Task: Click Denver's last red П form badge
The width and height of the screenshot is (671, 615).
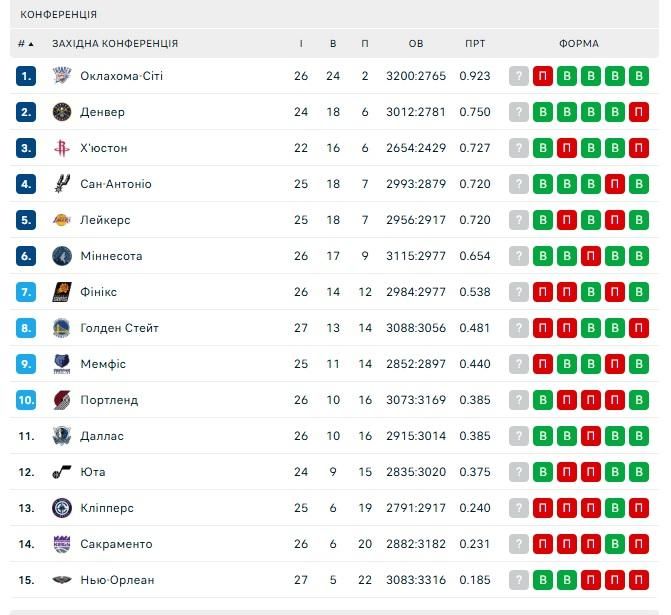Action: (x=638, y=112)
